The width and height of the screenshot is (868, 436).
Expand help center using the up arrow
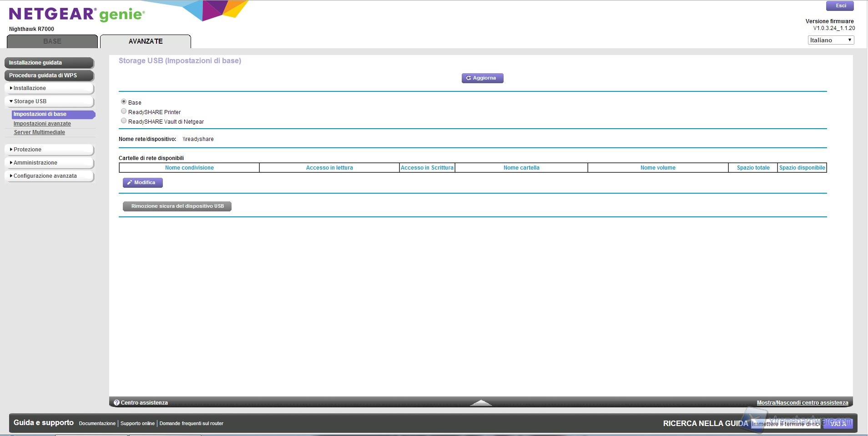point(481,403)
